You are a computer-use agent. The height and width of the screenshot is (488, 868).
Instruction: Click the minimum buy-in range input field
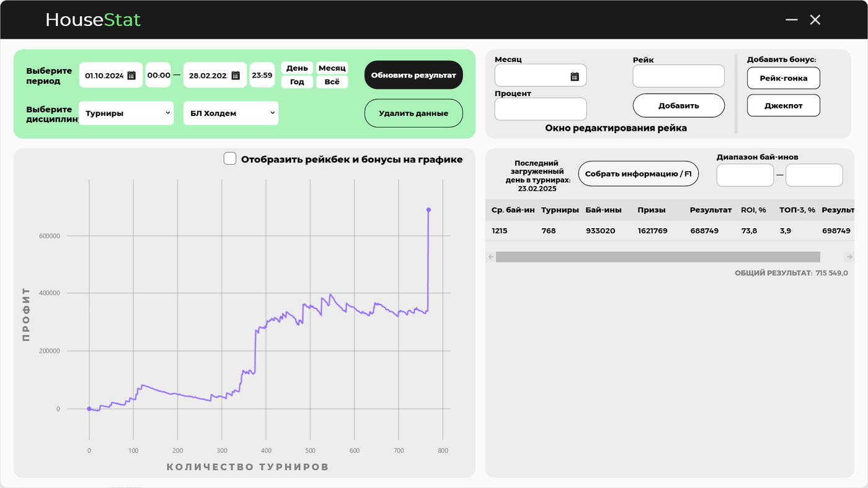tap(745, 175)
